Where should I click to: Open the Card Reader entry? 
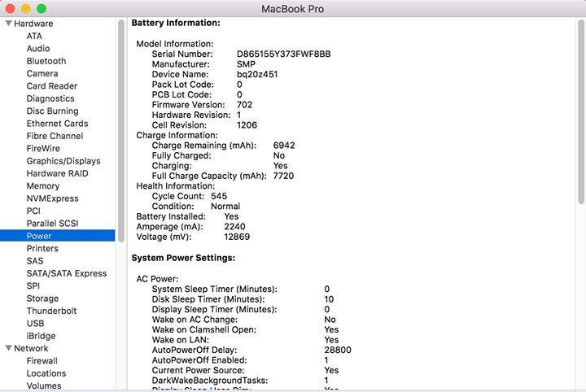coord(52,86)
